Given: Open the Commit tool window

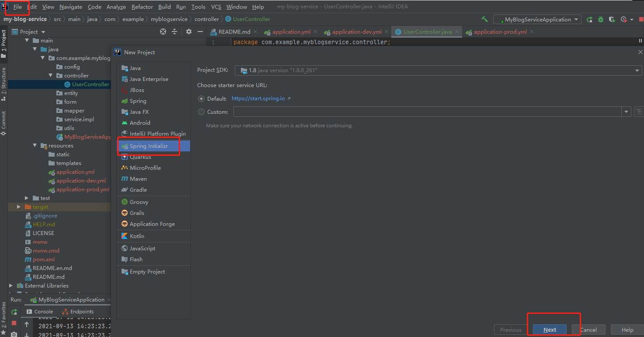Looking at the screenshot, I should pyautogui.click(x=3, y=123).
